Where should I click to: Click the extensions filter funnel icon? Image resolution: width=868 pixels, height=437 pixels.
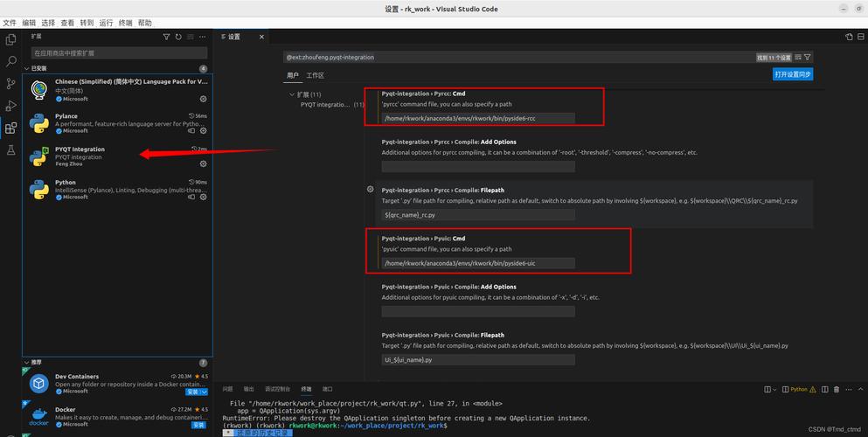point(166,37)
